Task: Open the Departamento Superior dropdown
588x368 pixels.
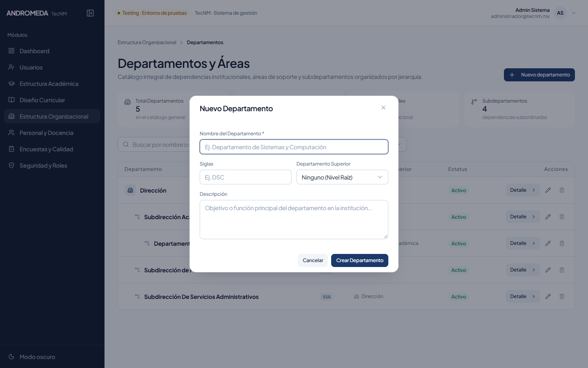Action: (342, 177)
